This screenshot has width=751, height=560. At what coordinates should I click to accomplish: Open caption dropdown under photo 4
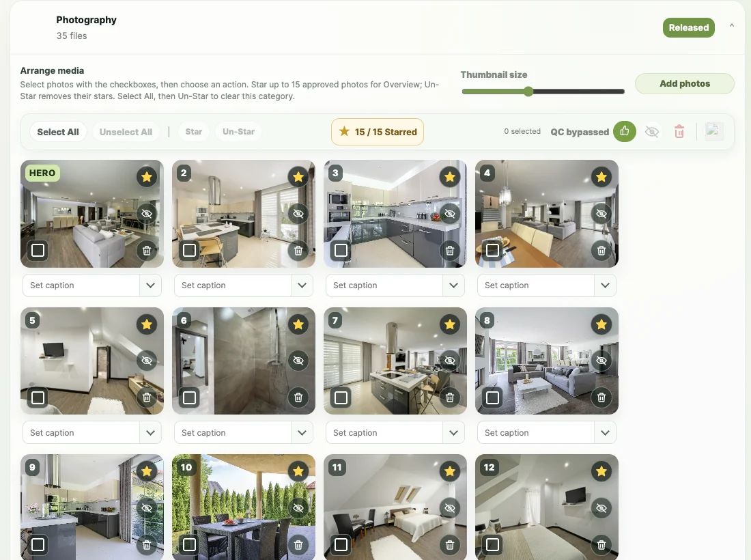point(605,285)
